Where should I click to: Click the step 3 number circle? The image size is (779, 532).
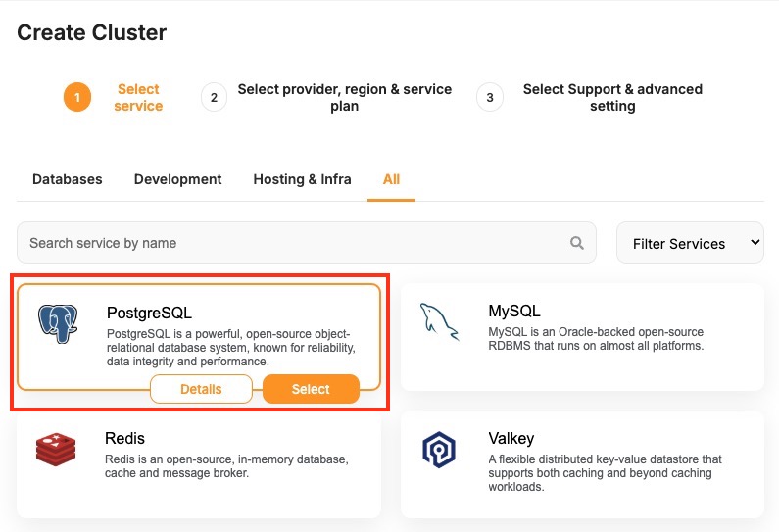[x=489, y=97]
